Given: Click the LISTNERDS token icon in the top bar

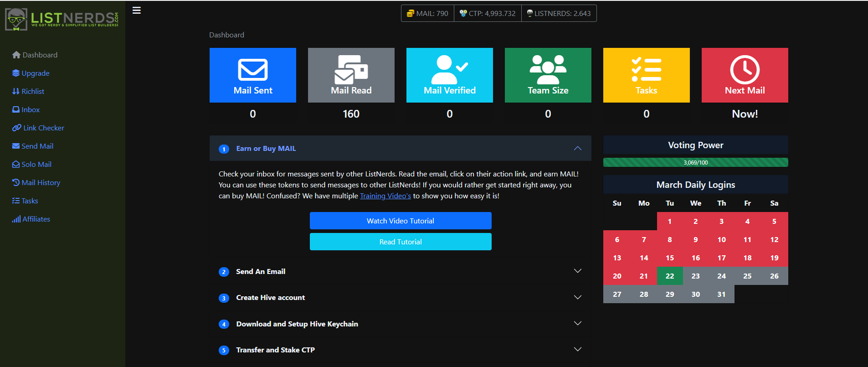Looking at the screenshot, I should click(x=529, y=13).
